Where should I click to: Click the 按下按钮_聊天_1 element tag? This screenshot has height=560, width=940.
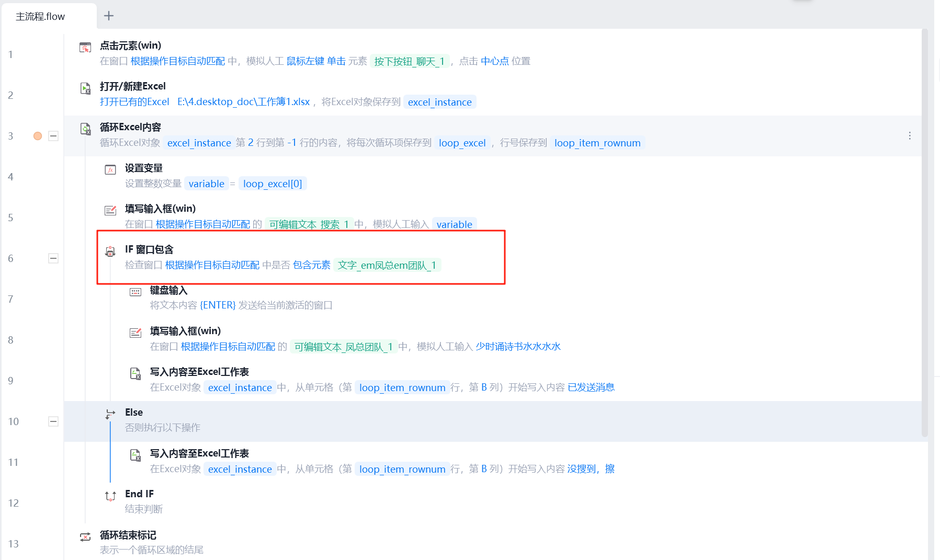pyautogui.click(x=410, y=61)
